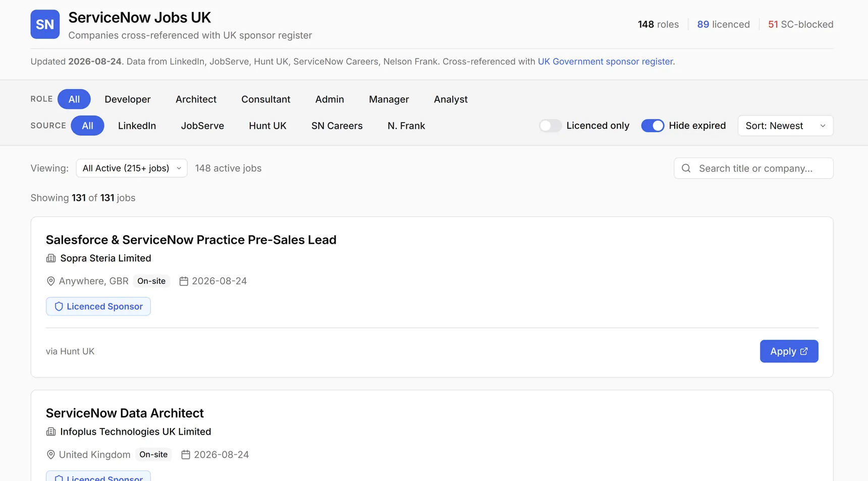This screenshot has width=868, height=481.
Task: Filter source by N. Frank
Action: (406, 126)
